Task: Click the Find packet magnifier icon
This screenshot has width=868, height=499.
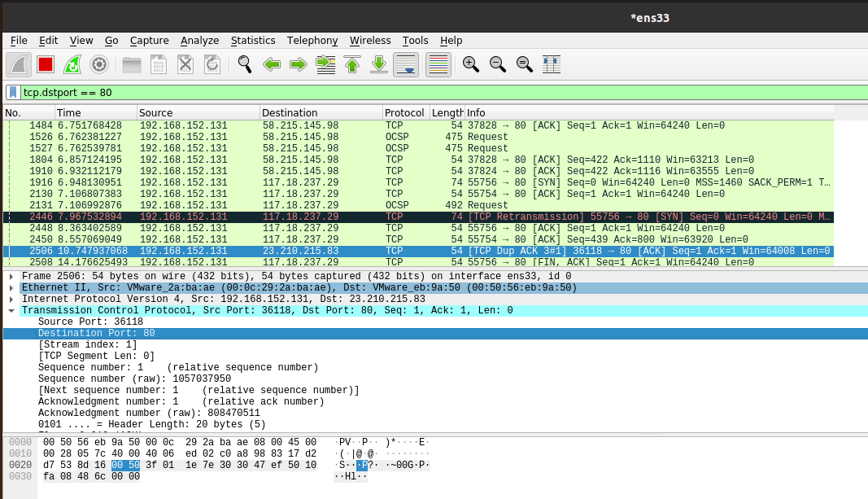Action: (244, 64)
